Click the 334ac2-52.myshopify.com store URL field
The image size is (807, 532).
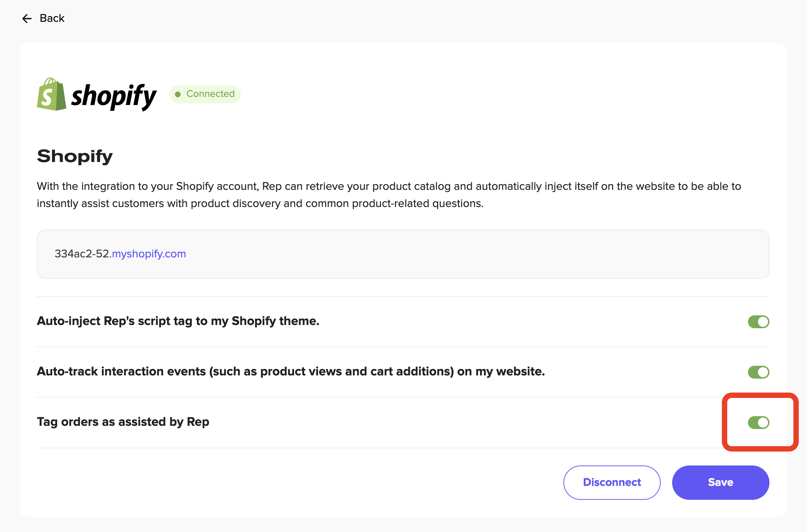point(403,254)
